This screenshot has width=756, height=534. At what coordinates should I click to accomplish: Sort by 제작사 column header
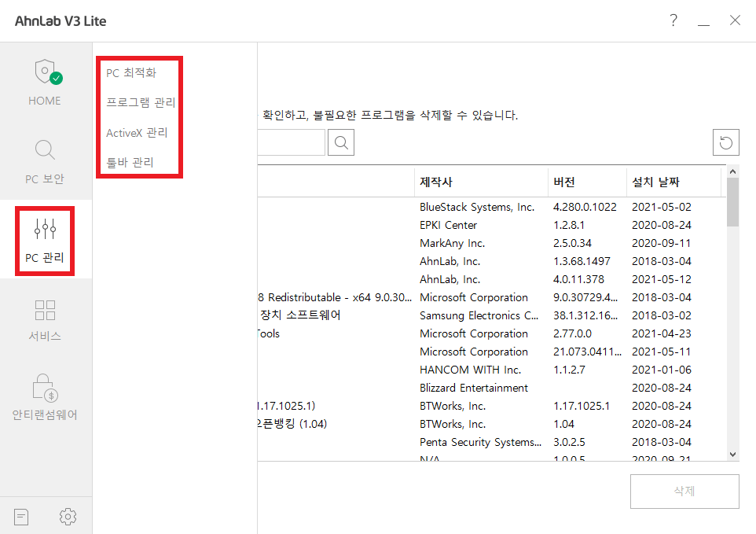pos(481,182)
